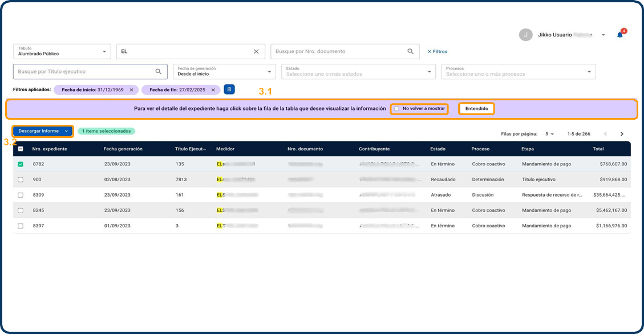Viewport: 644px width, 334px height.
Task: Remove the 'Fecha de inicio' filter chip
Action: pyautogui.click(x=131, y=89)
